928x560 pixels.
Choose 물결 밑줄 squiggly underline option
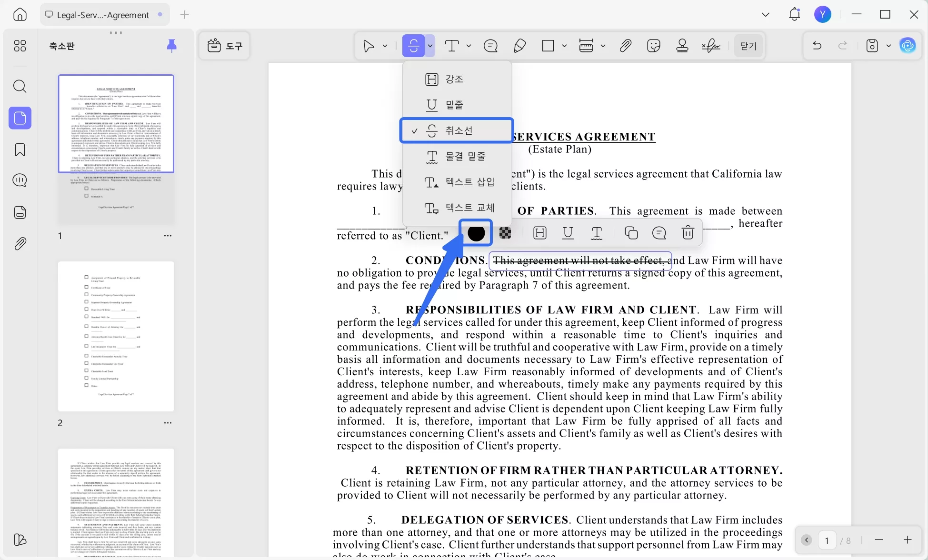465,156
